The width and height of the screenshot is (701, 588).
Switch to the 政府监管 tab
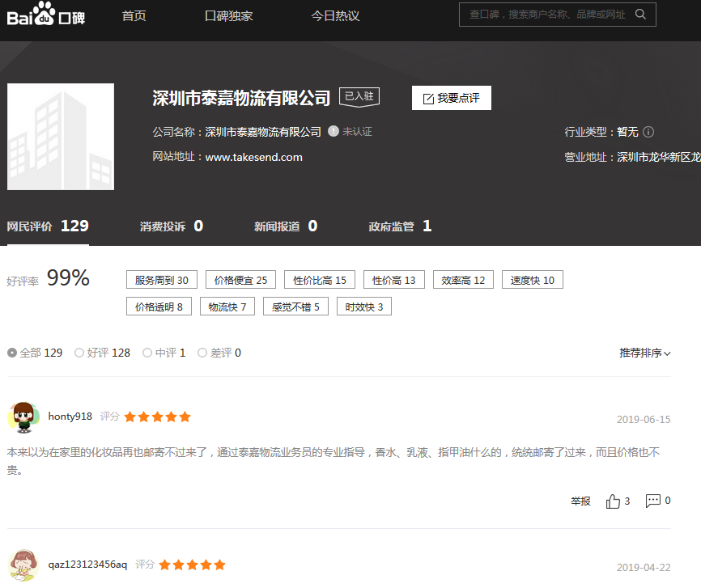coord(400,226)
